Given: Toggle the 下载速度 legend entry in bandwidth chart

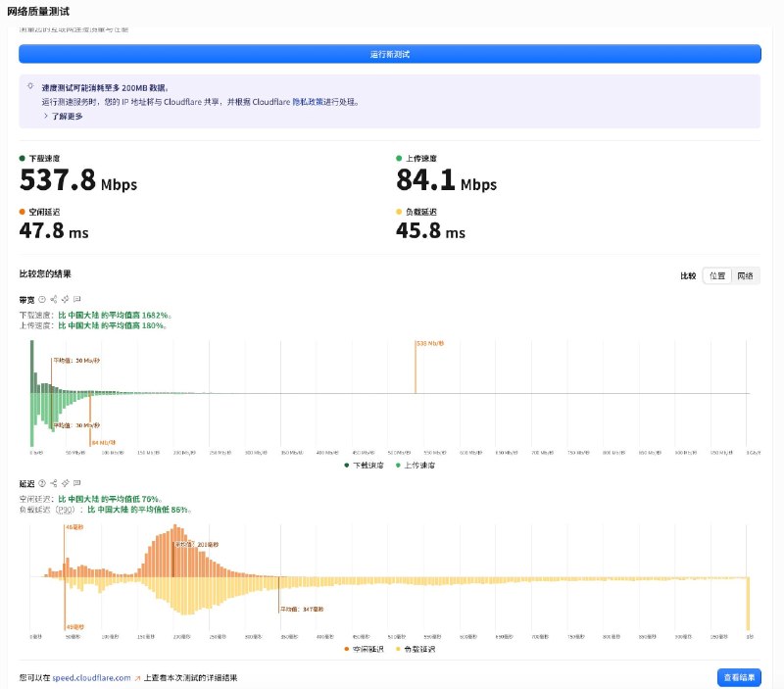Looking at the screenshot, I should coord(364,466).
